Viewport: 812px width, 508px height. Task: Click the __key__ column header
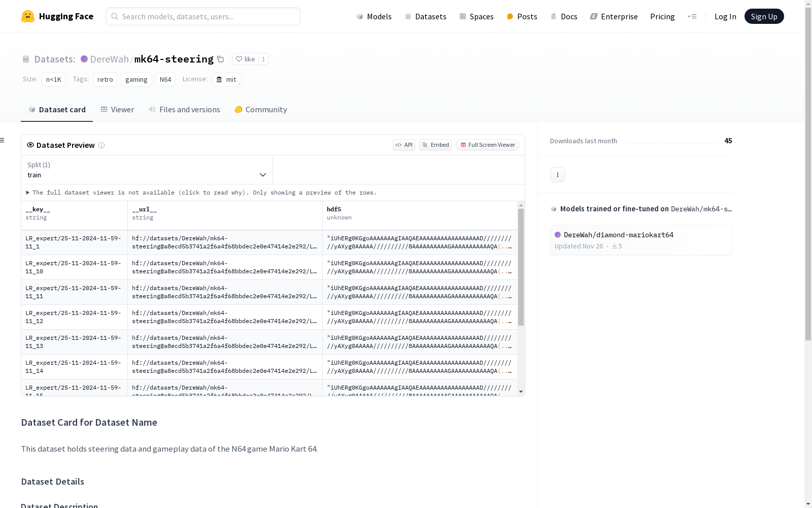(x=74, y=215)
